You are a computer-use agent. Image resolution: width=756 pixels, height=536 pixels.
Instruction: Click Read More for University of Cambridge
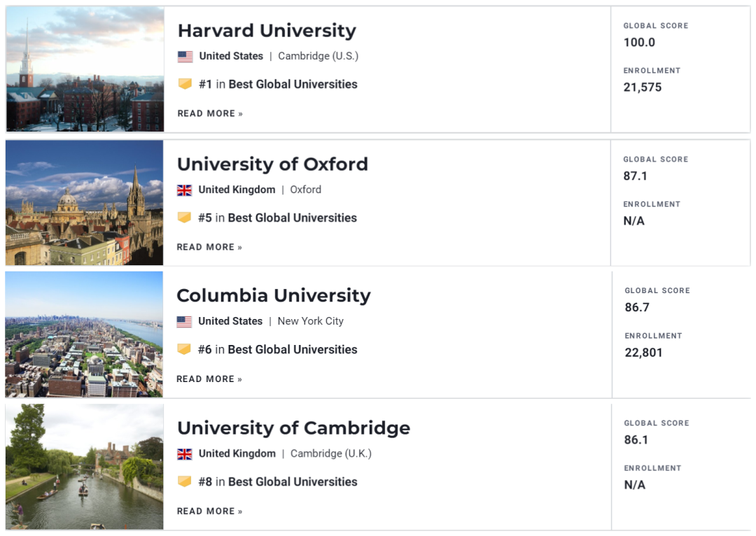coord(210,512)
